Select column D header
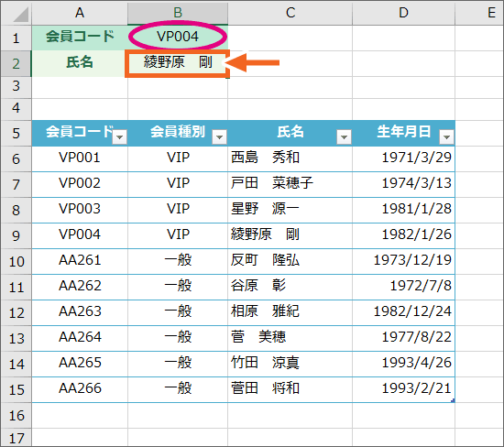504x447 pixels. click(404, 13)
